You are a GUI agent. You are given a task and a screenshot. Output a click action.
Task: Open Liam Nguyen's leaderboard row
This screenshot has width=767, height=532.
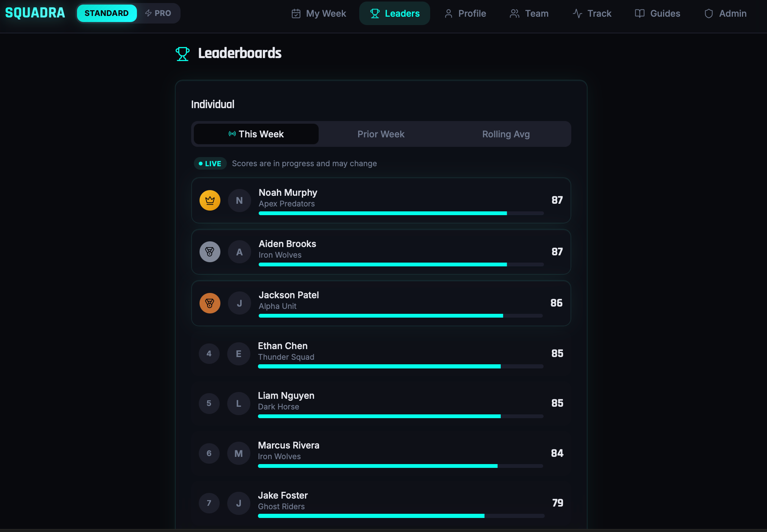click(x=381, y=403)
